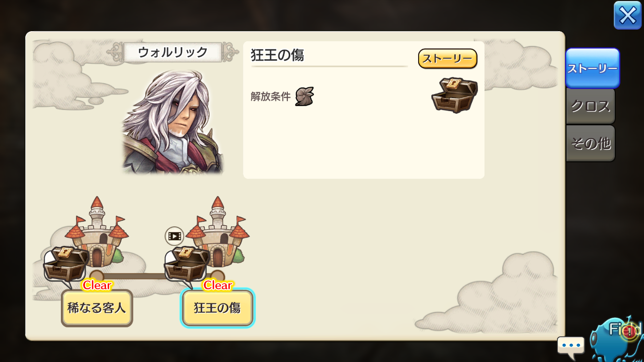This screenshot has height=362, width=644.
Task: Click the 狂王の傷 title heading
Action: 277,55
